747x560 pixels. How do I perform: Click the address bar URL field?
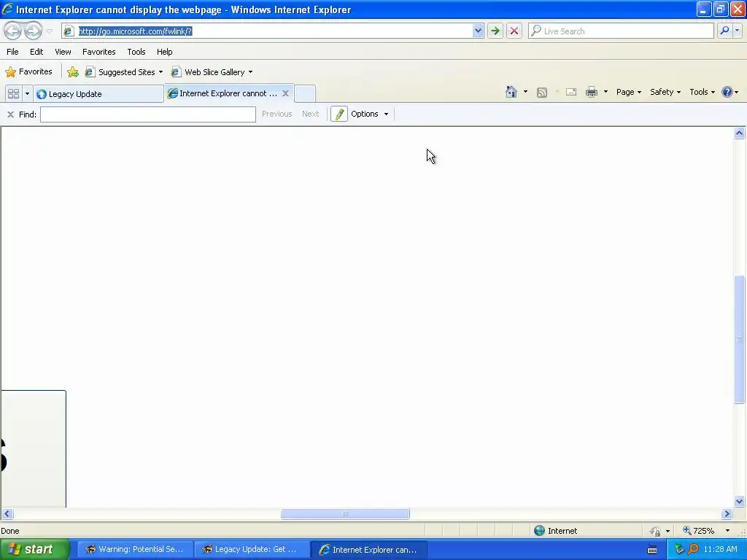[x=274, y=31]
